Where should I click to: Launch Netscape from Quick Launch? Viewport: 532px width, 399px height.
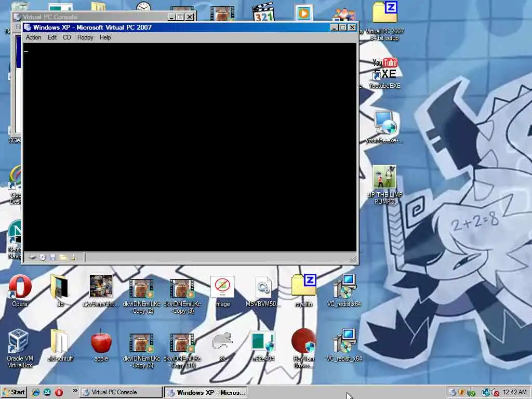click(47, 393)
